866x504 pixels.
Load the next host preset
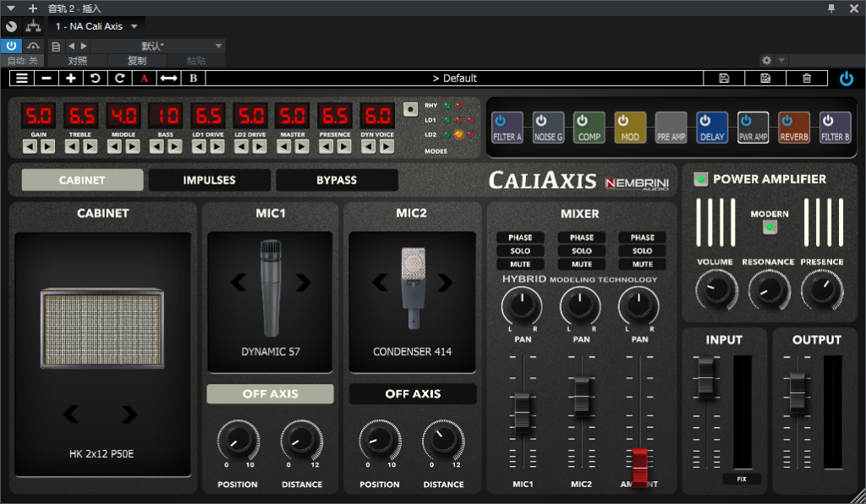point(84,46)
